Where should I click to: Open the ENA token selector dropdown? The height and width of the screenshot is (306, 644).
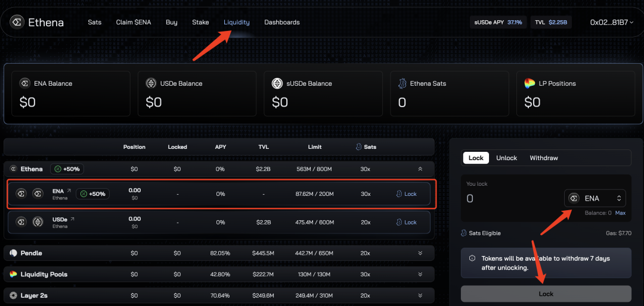coord(595,198)
